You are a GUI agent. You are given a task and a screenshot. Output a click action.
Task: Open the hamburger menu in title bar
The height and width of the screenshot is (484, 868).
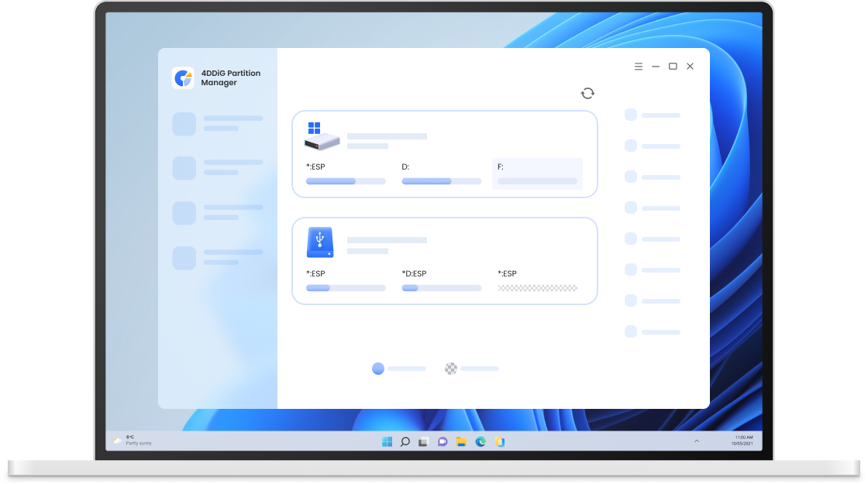point(639,67)
